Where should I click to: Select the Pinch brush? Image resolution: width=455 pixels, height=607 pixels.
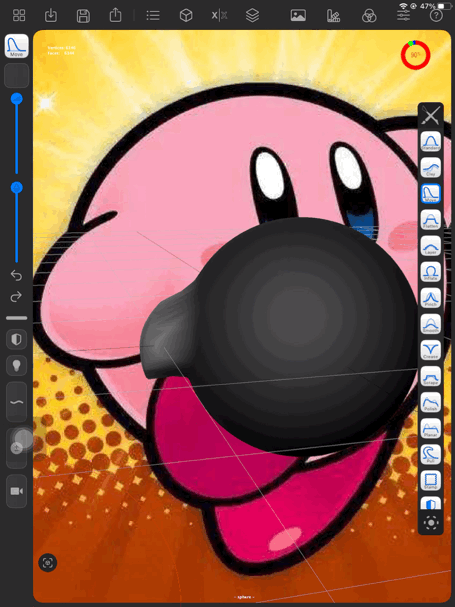point(431,298)
